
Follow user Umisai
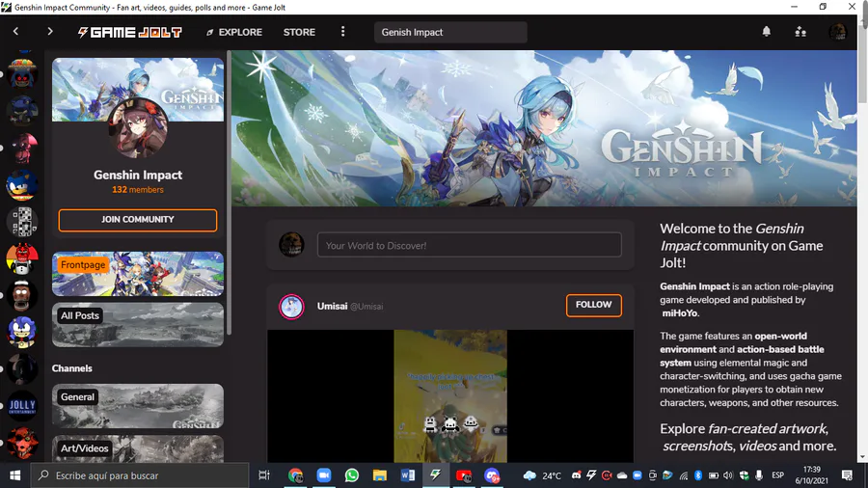pyautogui.click(x=593, y=305)
